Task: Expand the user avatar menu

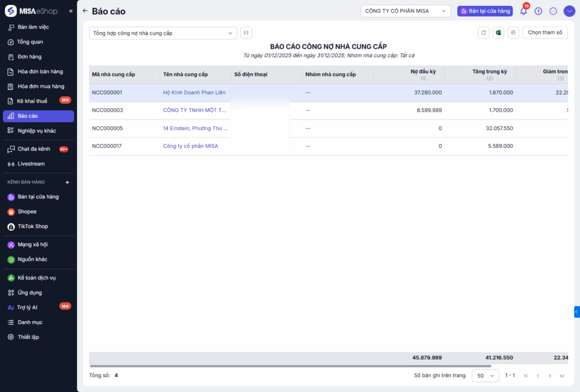Action: 569,11
